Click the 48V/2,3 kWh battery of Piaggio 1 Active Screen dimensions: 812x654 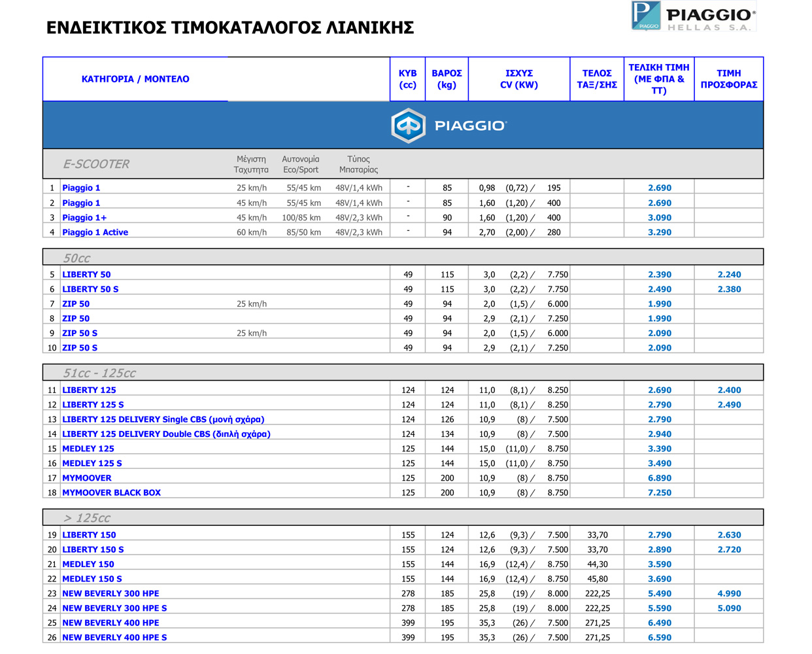tap(359, 232)
